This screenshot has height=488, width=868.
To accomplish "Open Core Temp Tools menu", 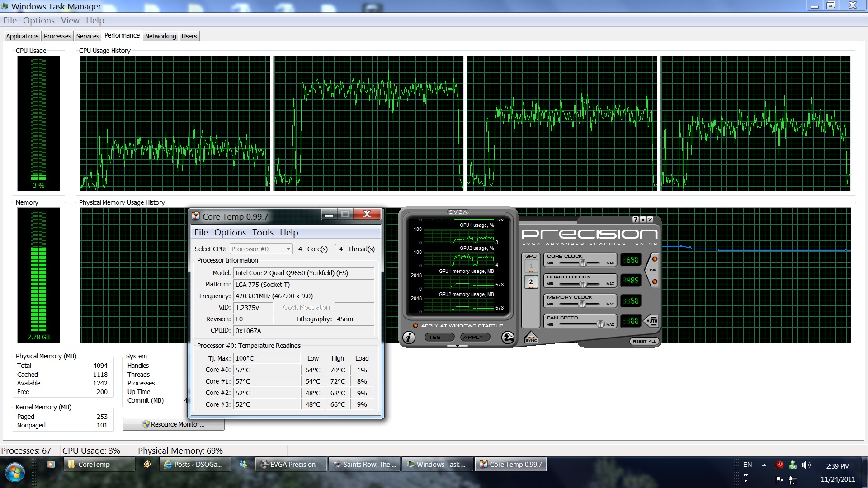I will point(263,232).
